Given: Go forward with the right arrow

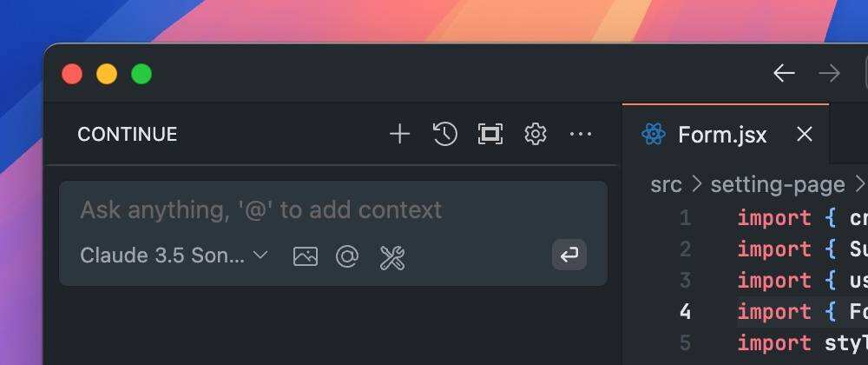Looking at the screenshot, I should click(829, 74).
